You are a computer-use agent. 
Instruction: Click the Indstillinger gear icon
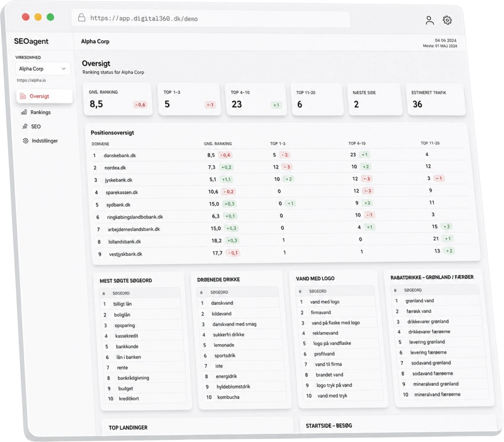pos(26,141)
